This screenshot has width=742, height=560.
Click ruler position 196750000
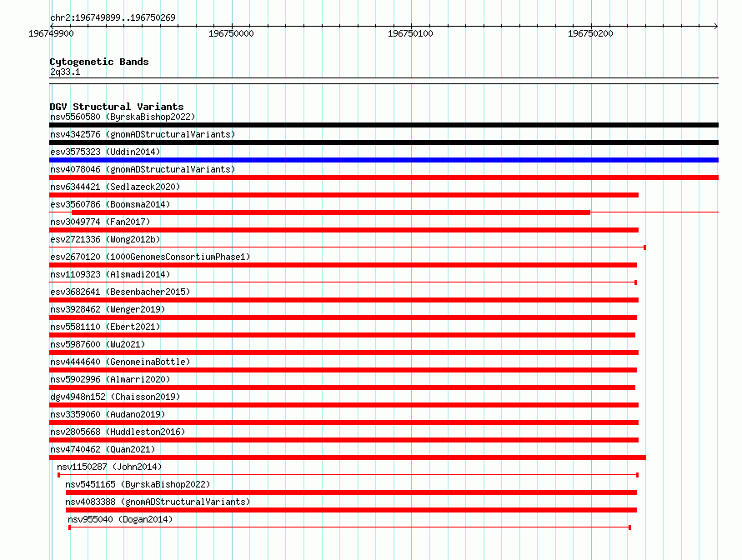(x=231, y=33)
